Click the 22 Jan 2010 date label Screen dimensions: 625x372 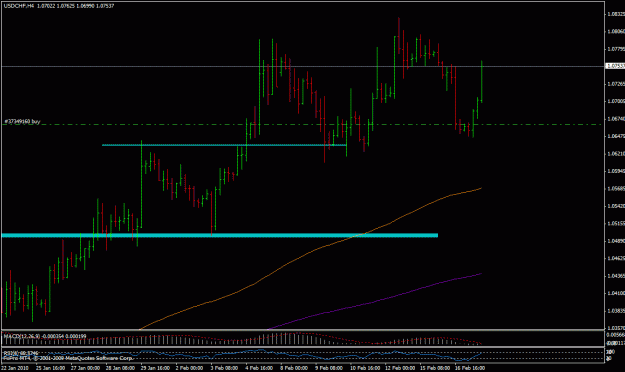[15, 368]
